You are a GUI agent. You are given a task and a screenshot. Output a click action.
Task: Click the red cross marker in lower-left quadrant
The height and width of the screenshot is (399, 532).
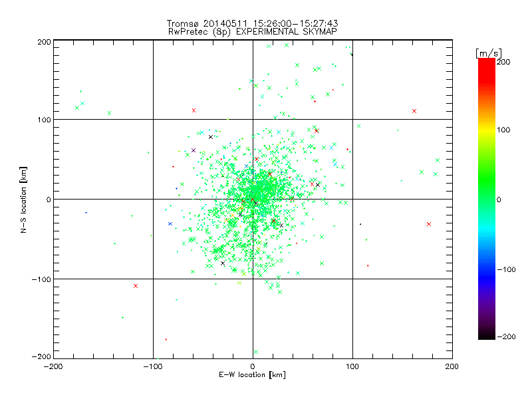click(136, 286)
